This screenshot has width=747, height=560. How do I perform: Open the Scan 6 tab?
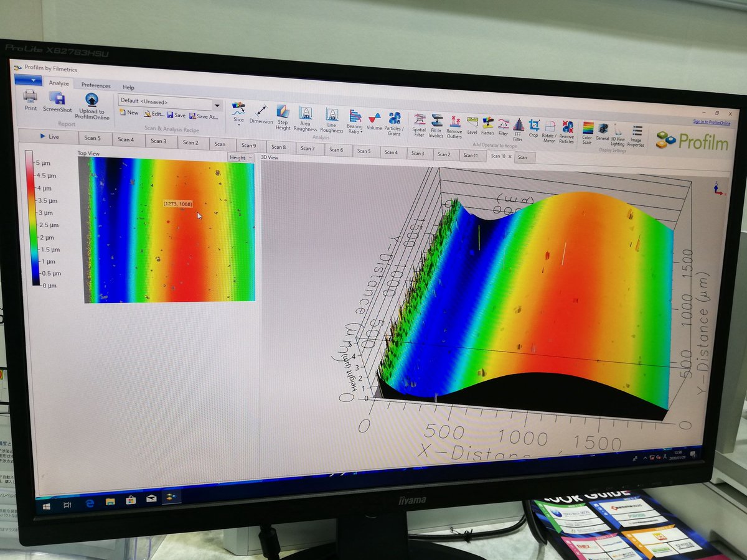tap(336, 149)
